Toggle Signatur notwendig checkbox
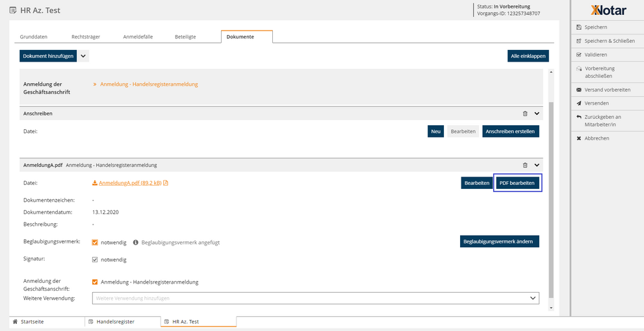Image resolution: width=644 pixels, height=331 pixels. [x=95, y=260]
